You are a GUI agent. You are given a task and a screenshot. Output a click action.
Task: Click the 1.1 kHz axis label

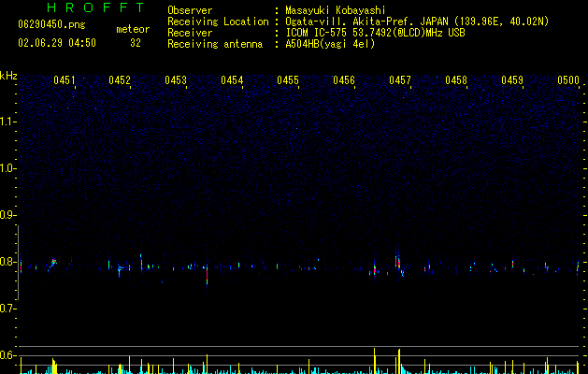point(7,122)
